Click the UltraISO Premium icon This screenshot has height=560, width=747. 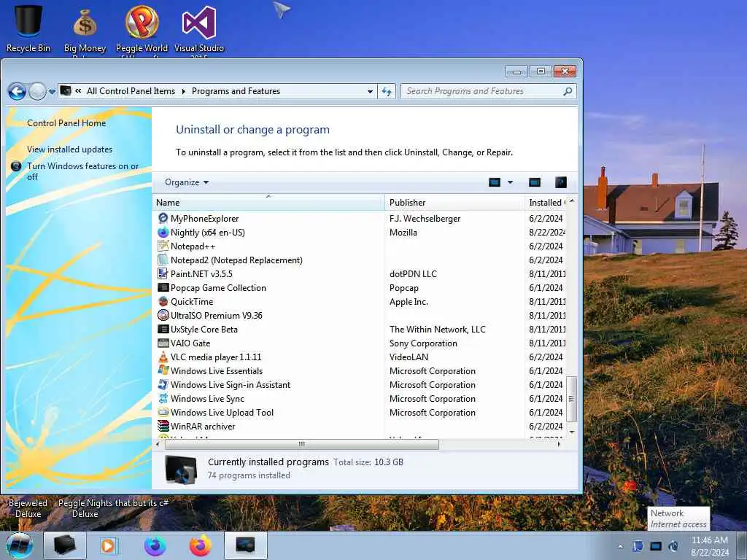(x=163, y=315)
